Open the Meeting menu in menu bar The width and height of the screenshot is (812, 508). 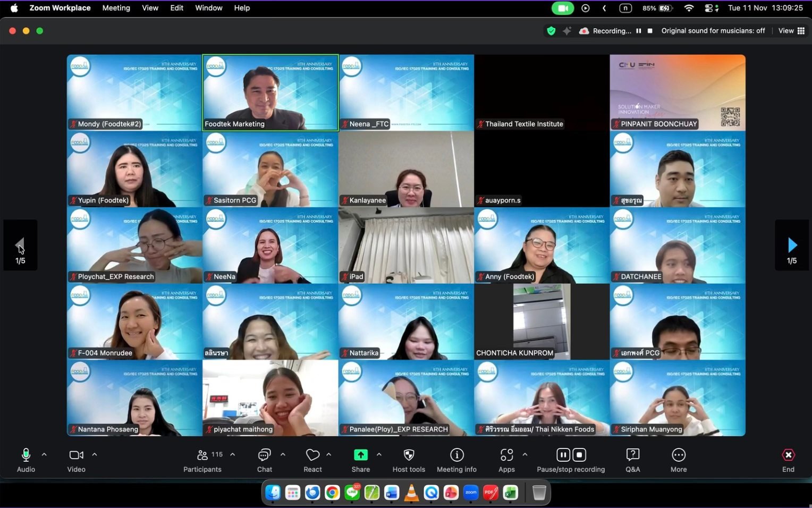tap(116, 8)
